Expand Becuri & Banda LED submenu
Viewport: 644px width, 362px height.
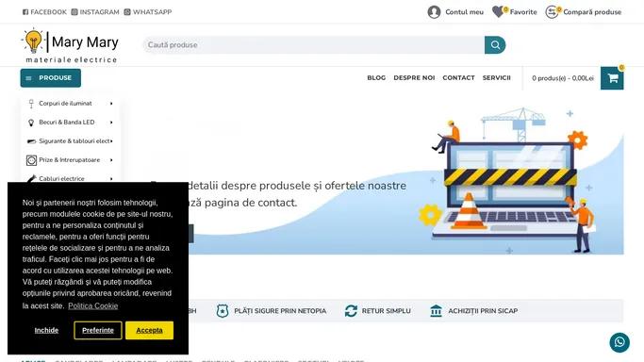pos(111,123)
